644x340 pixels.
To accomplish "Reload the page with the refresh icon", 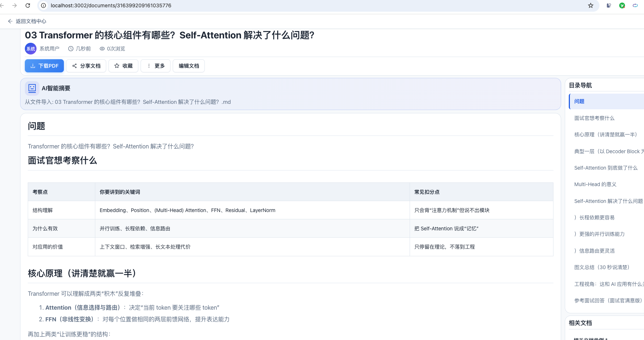I will pos(28,5).
